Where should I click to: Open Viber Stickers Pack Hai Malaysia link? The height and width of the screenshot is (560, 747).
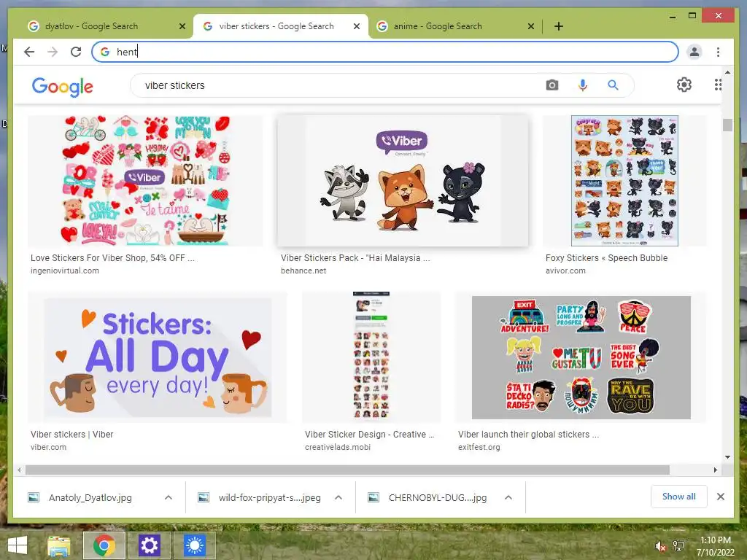[x=355, y=258]
